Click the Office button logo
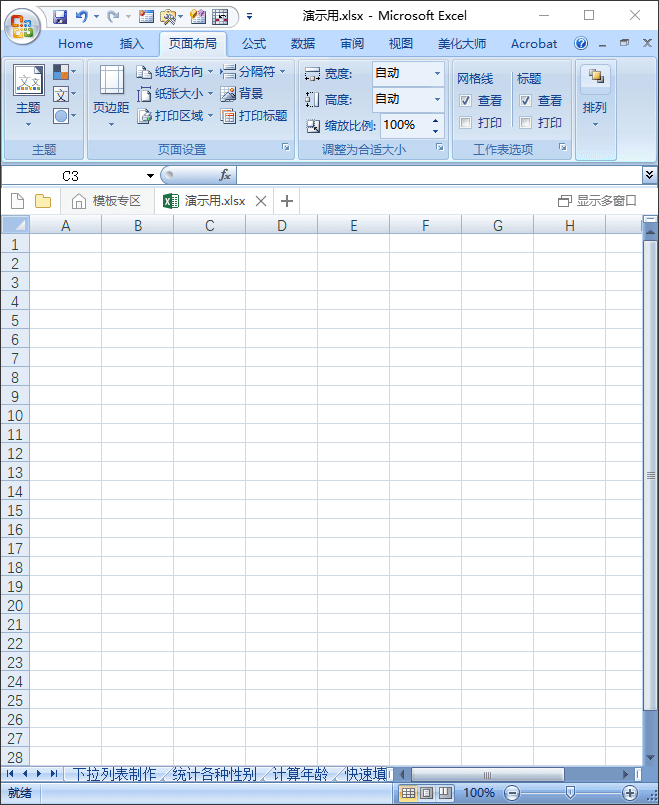659x805 pixels. [23, 25]
